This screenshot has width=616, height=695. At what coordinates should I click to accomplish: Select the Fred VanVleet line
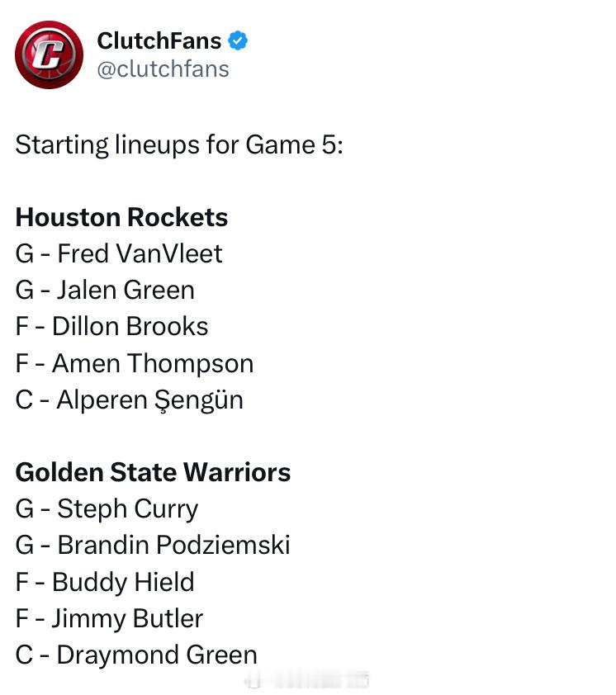(119, 253)
